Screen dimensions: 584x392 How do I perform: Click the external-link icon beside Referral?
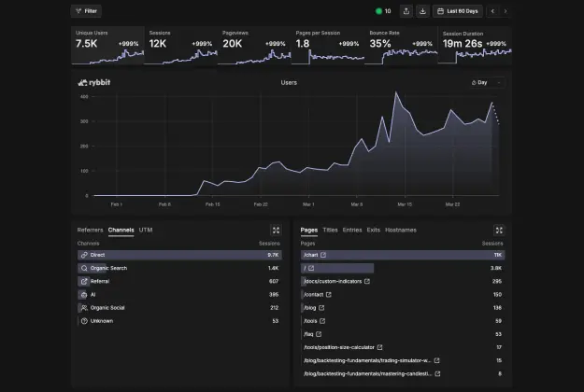[84, 281]
